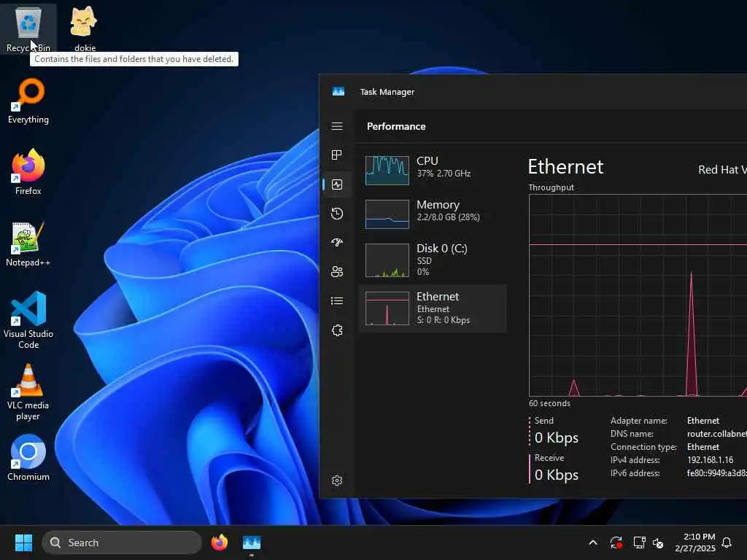Select the Memory performance entry
Image resolution: width=747 pixels, height=560 pixels.
(433, 214)
